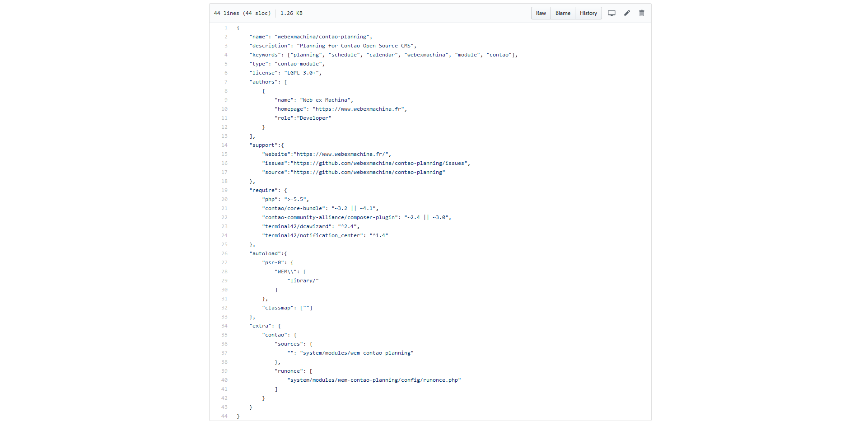This screenshot has width=868, height=426.
Task: Delete this file with the trash icon
Action: tap(642, 13)
